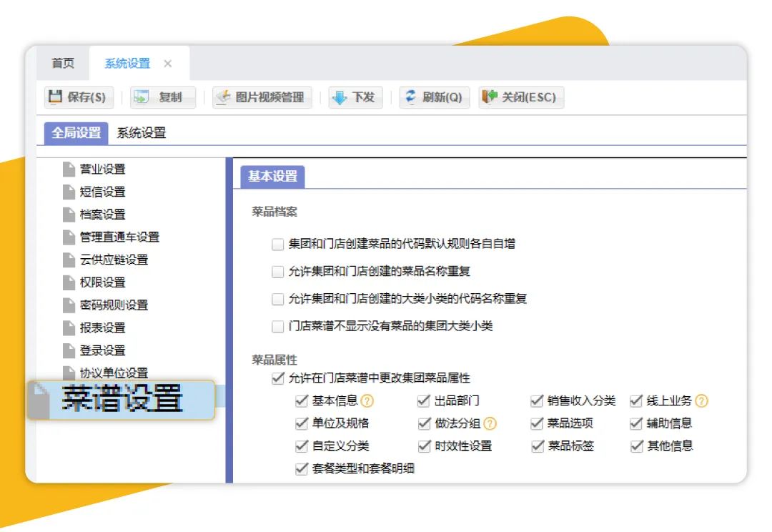
Task: Click the 复制 copy toolbar button
Action: pyautogui.click(x=162, y=97)
